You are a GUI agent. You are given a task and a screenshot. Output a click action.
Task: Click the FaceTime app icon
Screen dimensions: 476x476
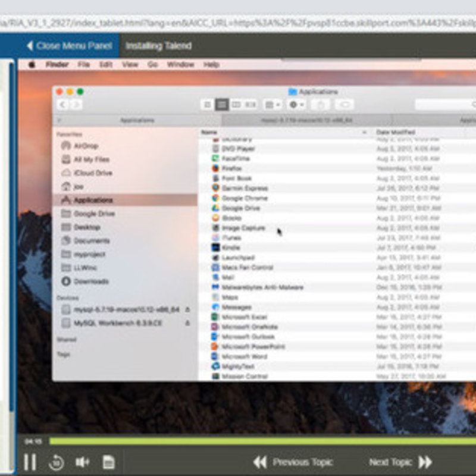pos(215,158)
